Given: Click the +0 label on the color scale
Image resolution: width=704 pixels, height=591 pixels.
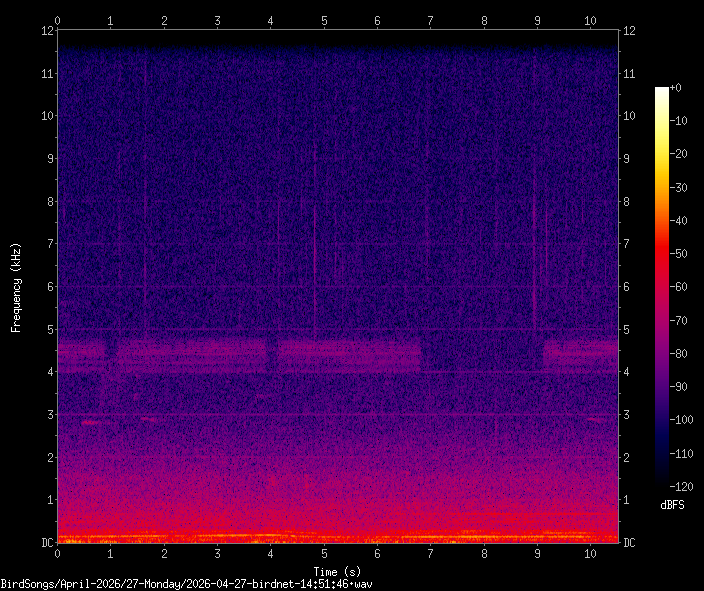Looking at the screenshot, I should coord(675,89).
